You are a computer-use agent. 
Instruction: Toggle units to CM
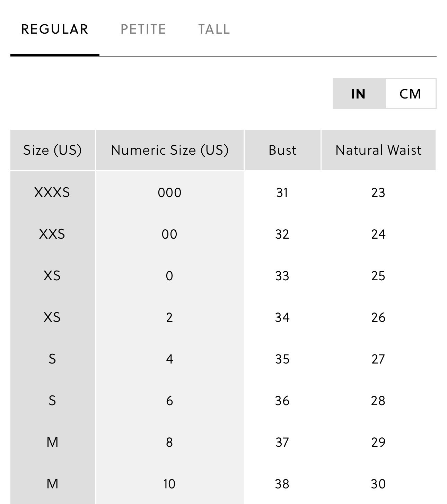(410, 94)
